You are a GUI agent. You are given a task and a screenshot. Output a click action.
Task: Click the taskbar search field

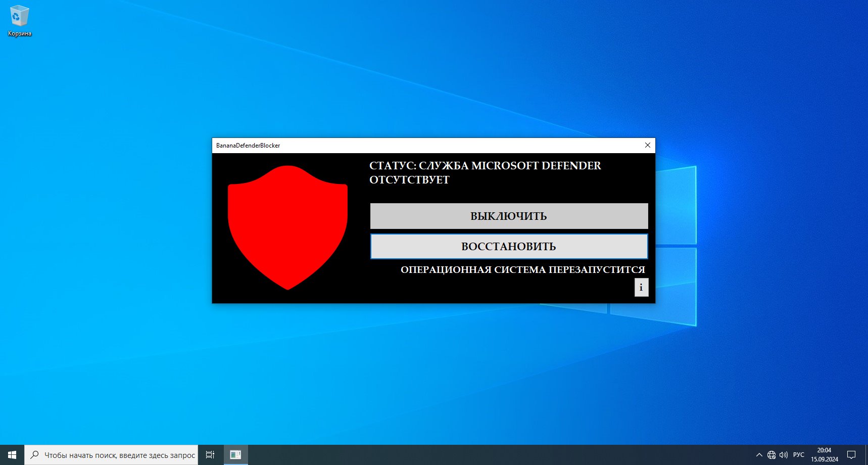coord(111,455)
